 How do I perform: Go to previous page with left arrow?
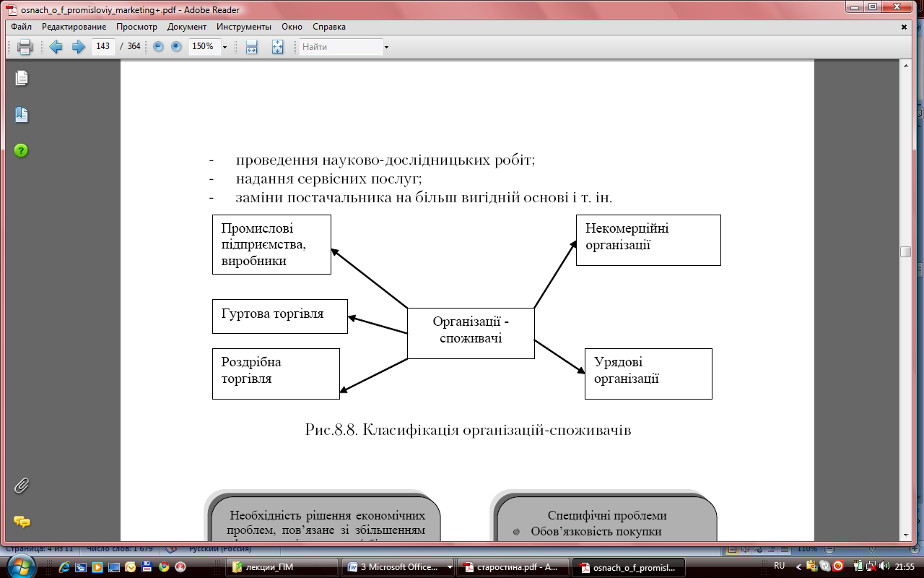pyautogui.click(x=56, y=47)
